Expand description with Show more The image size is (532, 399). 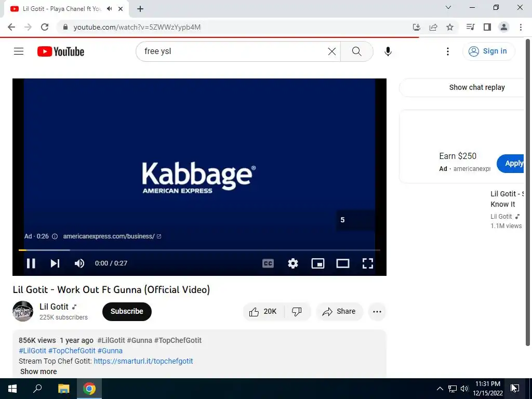click(38, 371)
